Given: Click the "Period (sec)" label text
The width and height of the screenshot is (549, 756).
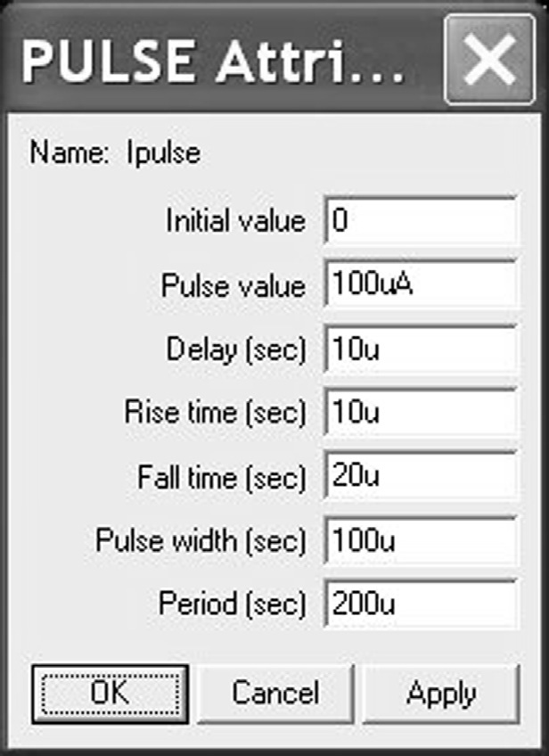Looking at the screenshot, I should [x=232, y=604].
